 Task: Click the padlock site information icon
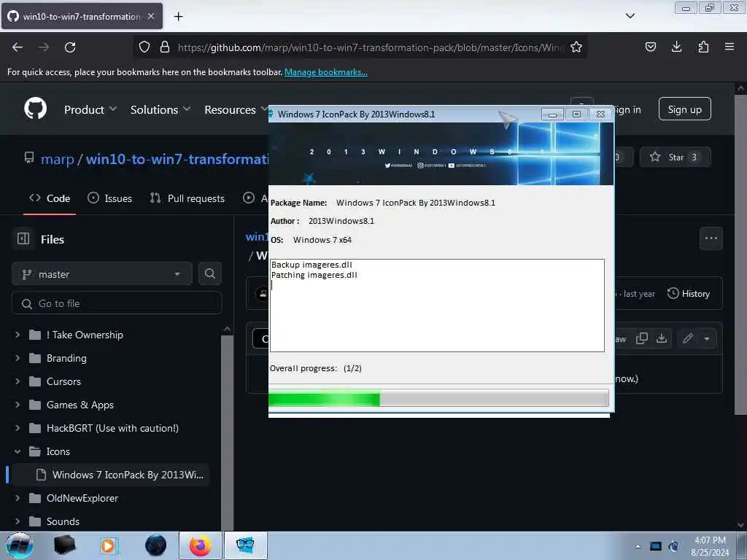coord(164,47)
